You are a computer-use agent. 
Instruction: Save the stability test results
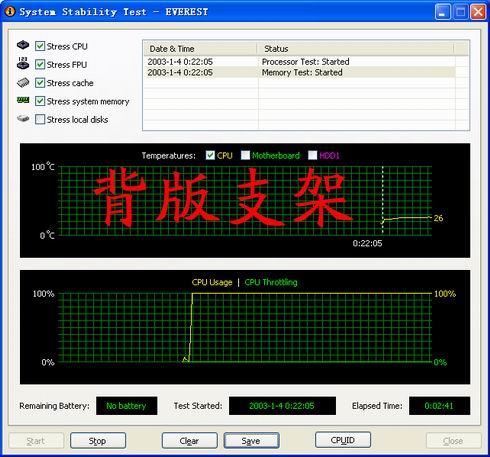(x=251, y=441)
